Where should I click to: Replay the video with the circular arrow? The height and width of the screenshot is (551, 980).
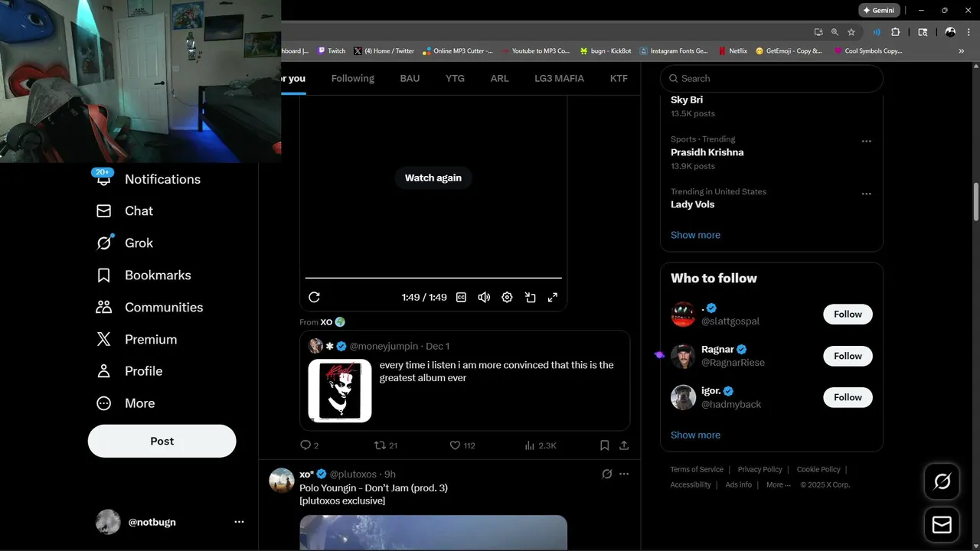[314, 297]
